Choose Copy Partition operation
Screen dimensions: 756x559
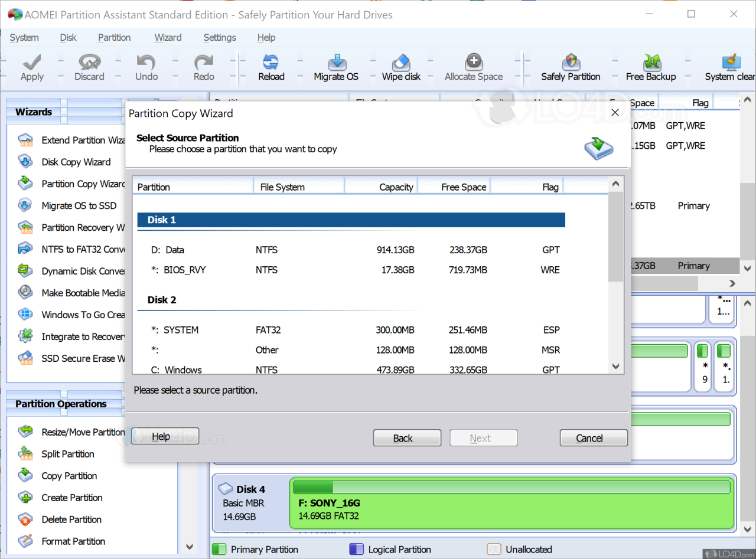[58, 476]
